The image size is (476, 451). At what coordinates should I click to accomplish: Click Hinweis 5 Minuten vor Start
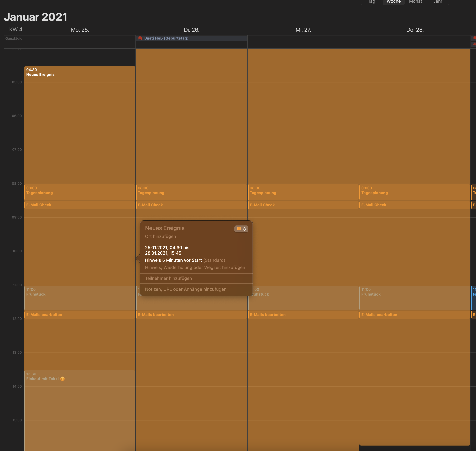(173, 260)
